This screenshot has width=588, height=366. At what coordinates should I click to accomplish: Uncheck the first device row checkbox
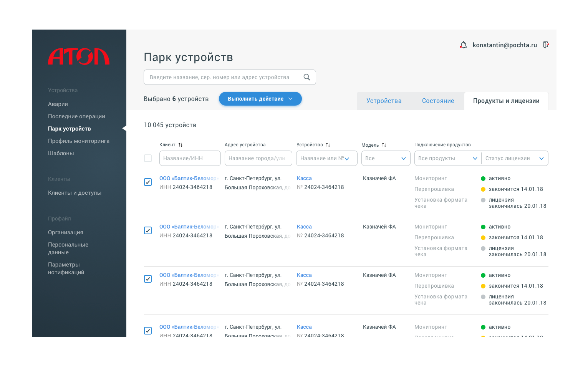[x=148, y=182]
